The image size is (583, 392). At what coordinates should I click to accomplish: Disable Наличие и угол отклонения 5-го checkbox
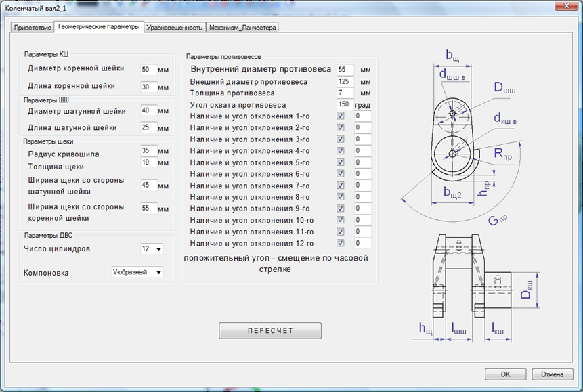pyautogui.click(x=340, y=162)
